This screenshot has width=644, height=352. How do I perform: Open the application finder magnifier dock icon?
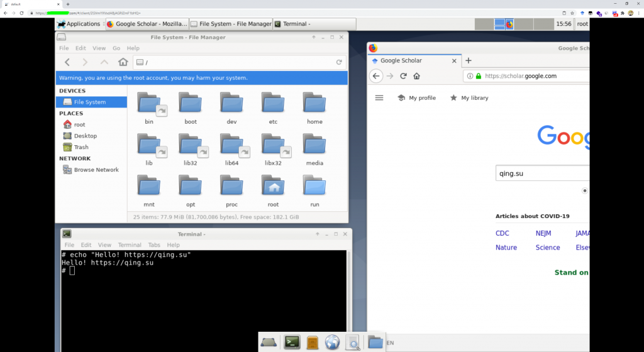353,342
